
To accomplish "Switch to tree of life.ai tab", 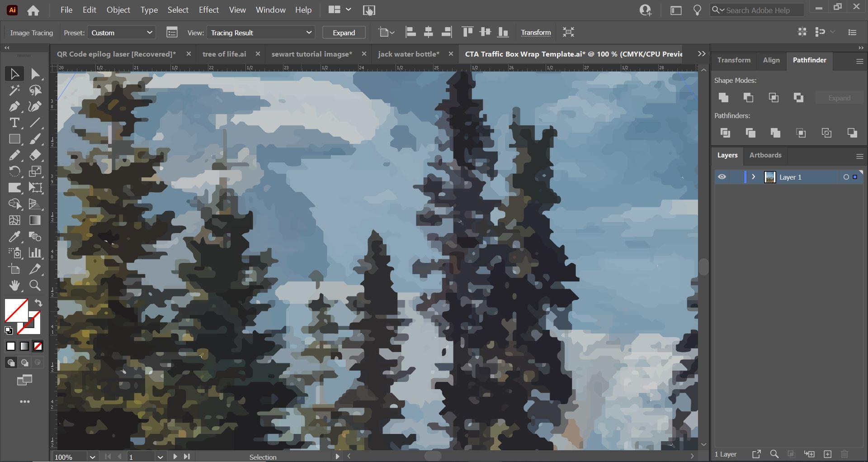I will tap(224, 54).
